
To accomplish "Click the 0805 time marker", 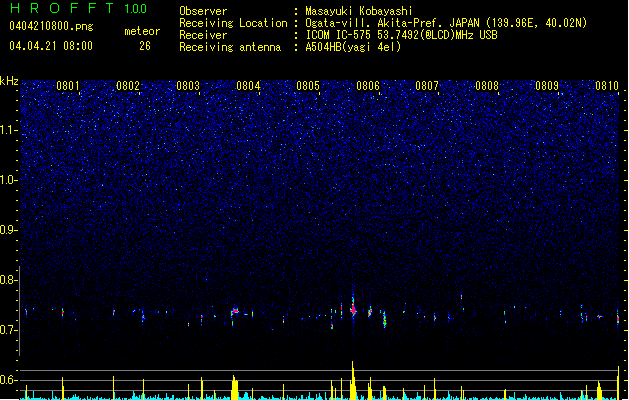I will (308, 86).
